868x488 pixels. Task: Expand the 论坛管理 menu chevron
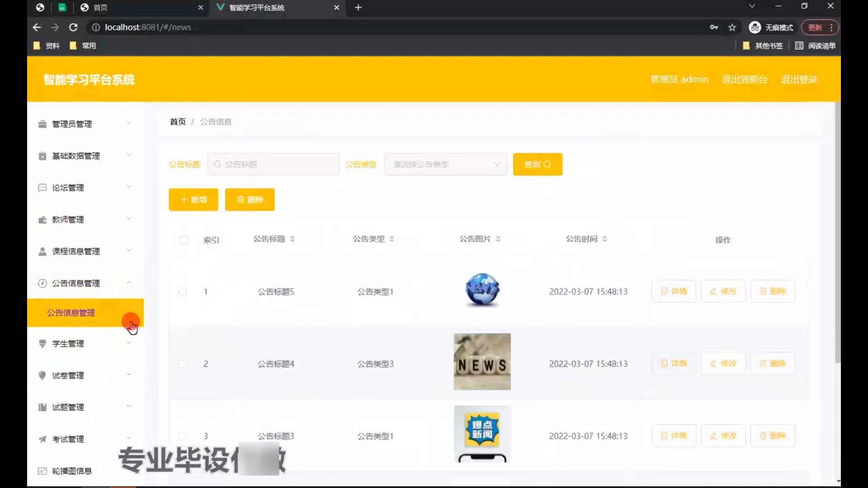coord(129,187)
